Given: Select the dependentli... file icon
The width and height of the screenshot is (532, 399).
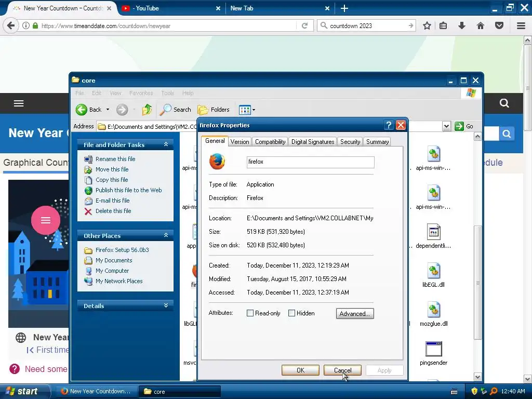Looking at the screenshot, I should coord(434,232).
